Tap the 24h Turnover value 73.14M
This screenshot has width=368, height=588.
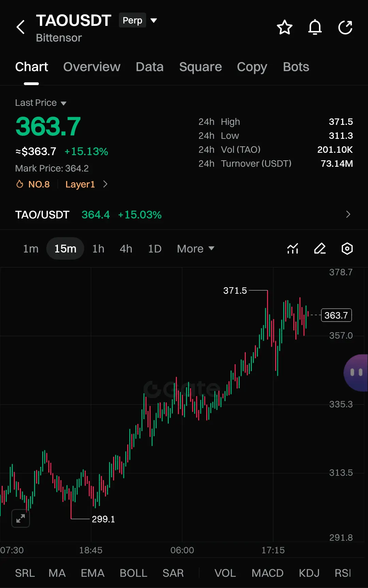point(337,164)
